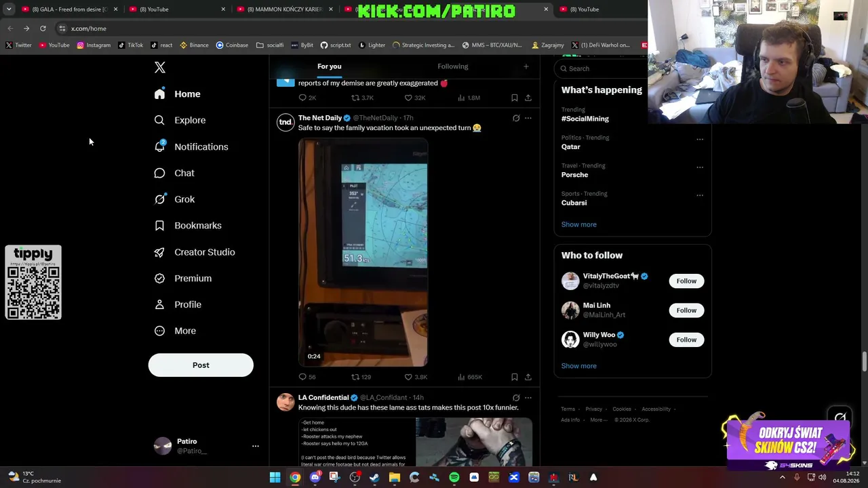Show more under Who to follow
This screenshot has height=488, width=868.
(x=579, y=366)
